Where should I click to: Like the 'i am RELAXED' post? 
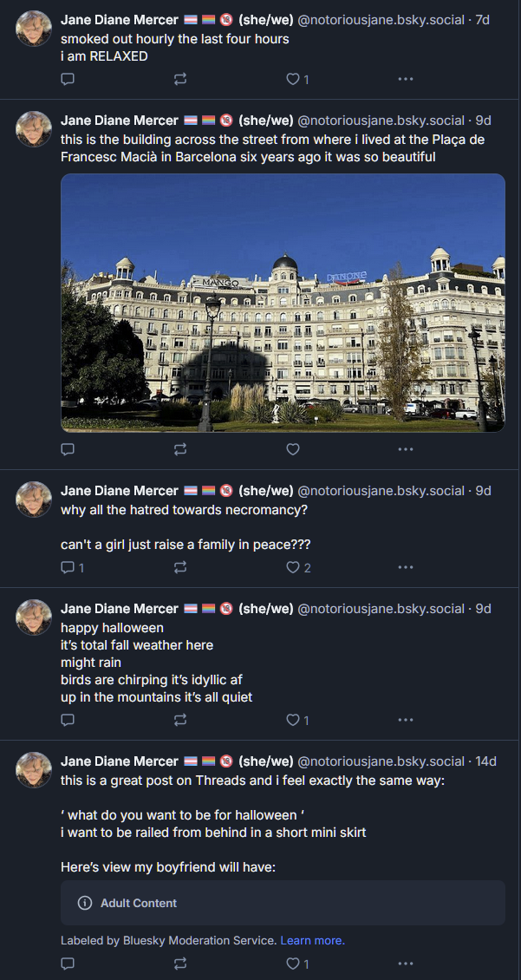coord(293,79)
